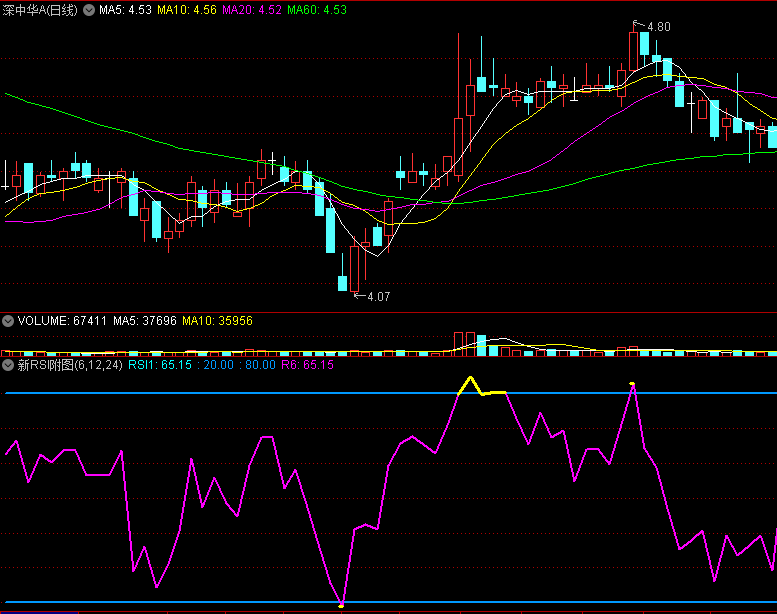This screenshot has width=777, height=614.
Task: Click the 4.07 low price marker
Action: (x=379, y=297)
